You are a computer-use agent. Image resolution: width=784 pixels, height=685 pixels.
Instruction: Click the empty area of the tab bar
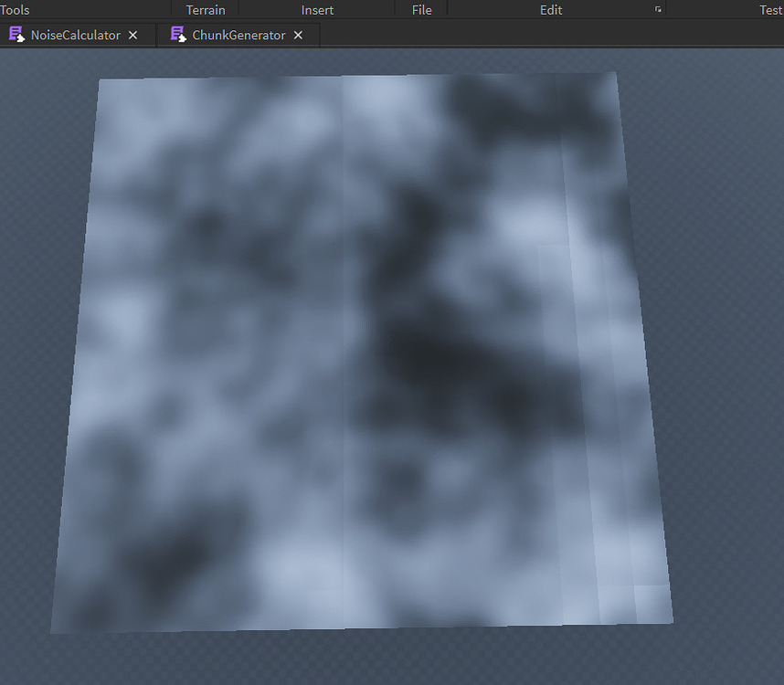(548, 34)
